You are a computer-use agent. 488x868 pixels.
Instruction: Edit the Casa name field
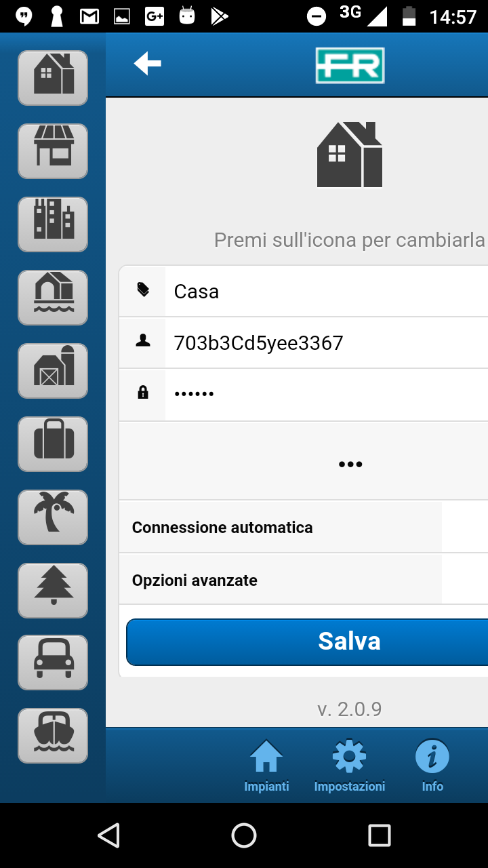325,292
